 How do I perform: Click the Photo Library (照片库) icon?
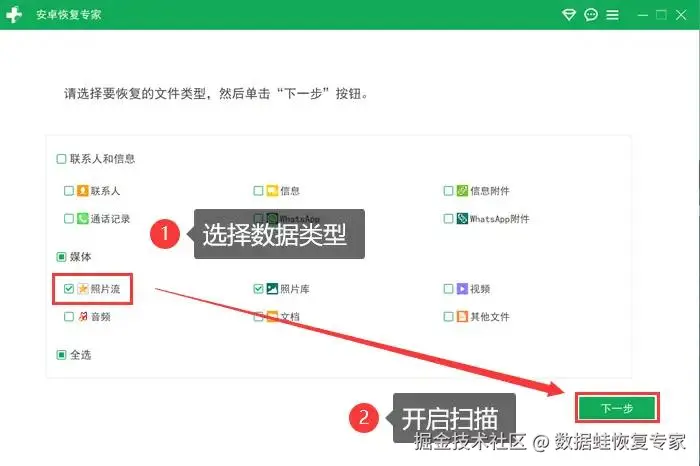tap(272, 289)
